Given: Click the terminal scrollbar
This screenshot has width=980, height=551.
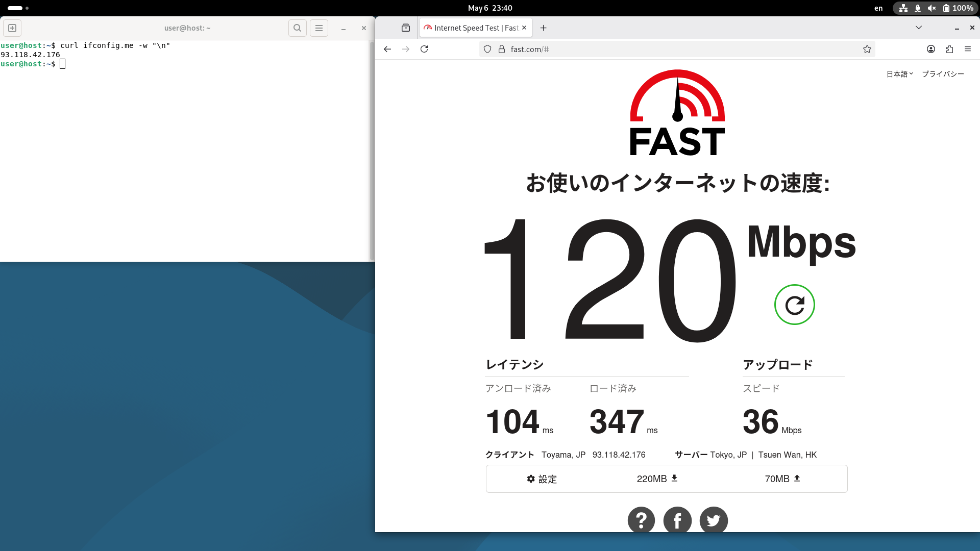Looking at the screenshot, I should (372, 151).
